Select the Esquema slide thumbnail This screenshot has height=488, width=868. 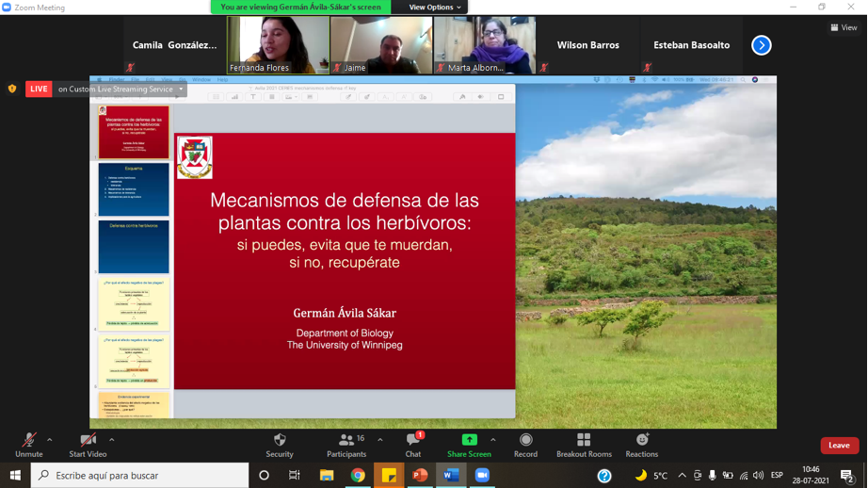[x=134, y=189]
